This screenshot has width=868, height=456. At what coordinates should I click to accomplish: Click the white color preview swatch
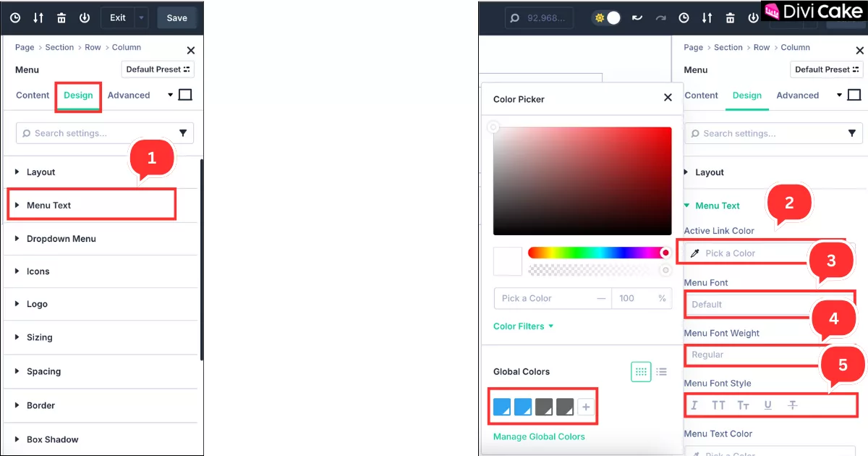(x=508, y=261)
